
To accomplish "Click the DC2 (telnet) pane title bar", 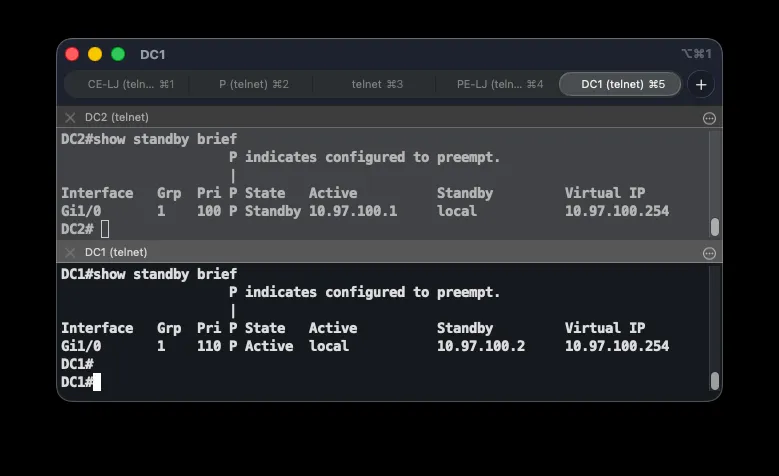I will coord(390,118).
